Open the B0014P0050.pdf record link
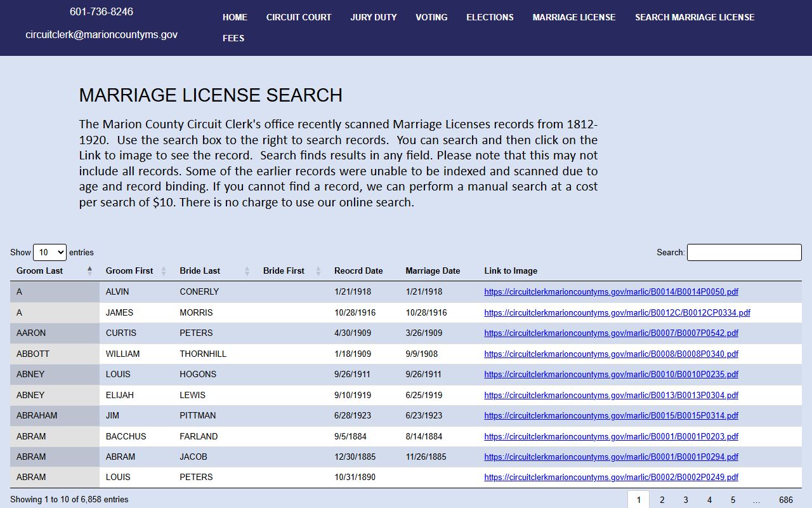The height and width of the screenshot is (508, 812). tap(611, 292)
